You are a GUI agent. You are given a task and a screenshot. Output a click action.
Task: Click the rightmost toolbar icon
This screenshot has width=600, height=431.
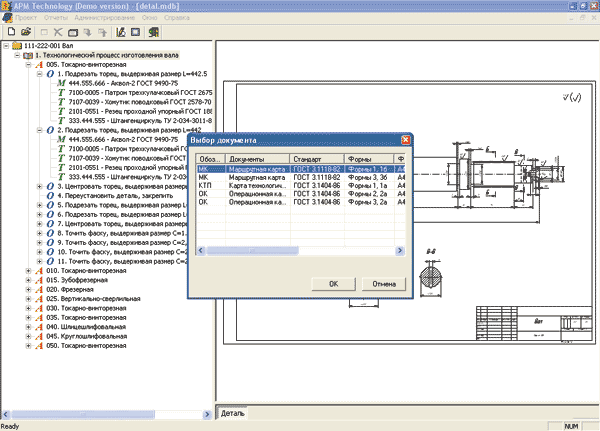coord(155,32)
